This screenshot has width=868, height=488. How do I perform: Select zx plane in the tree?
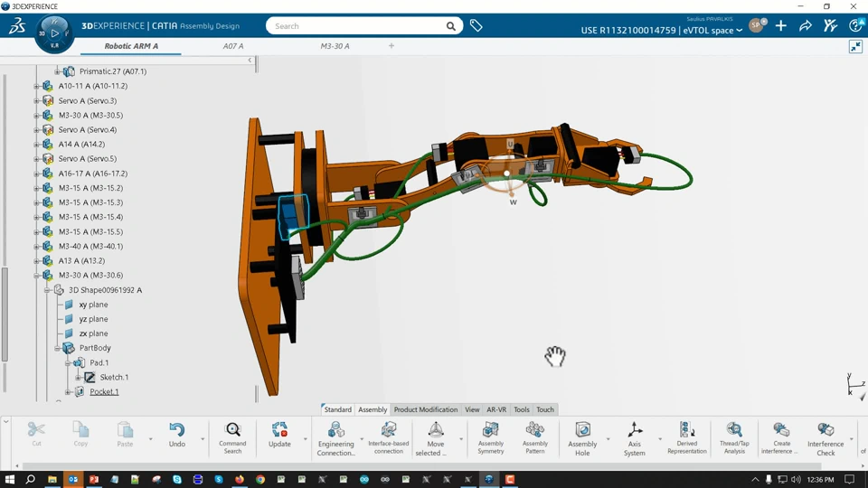point(93,333)
